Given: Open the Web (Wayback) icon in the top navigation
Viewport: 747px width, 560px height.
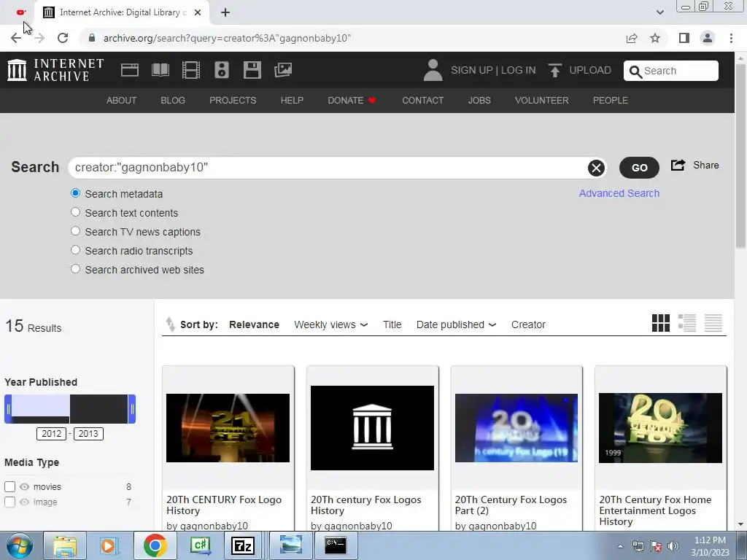Looking at the screenshot, I should pyautogui.click(x=130, y=70).
